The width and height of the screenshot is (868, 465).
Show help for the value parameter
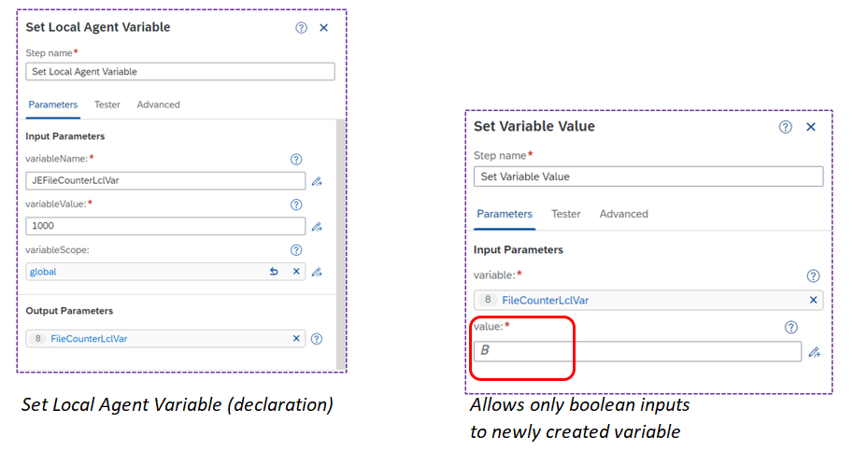pos(791,328)
